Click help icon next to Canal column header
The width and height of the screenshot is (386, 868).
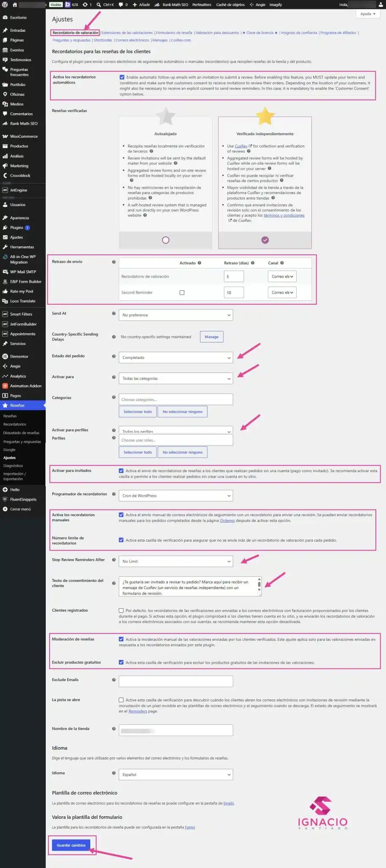(x=282, y=263)
